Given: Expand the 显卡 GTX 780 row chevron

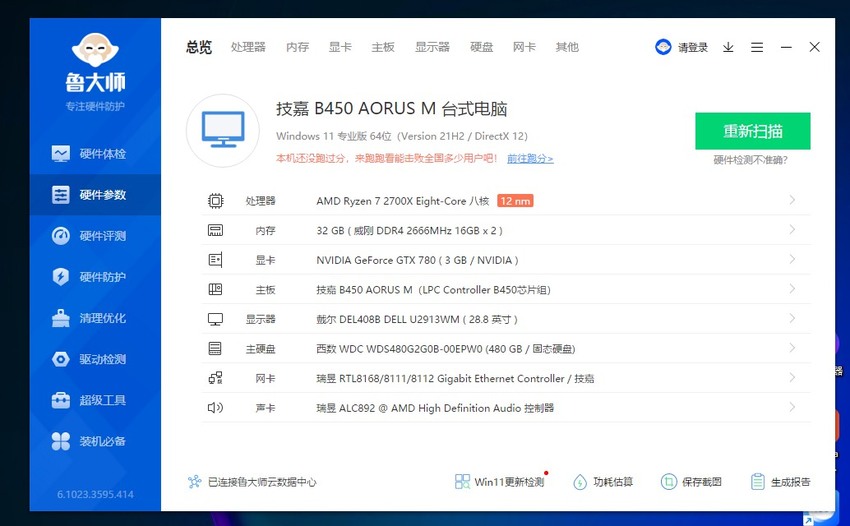Looking at the screenshot, I should (x=792, y=259).
